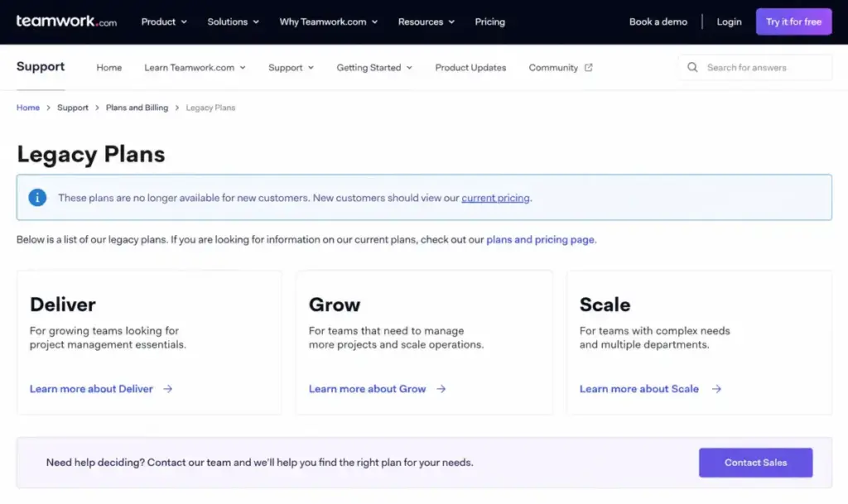Viewport: 848px width, 504px height.
Task: Go to Home in the support nav
Action: click(109, 68)
